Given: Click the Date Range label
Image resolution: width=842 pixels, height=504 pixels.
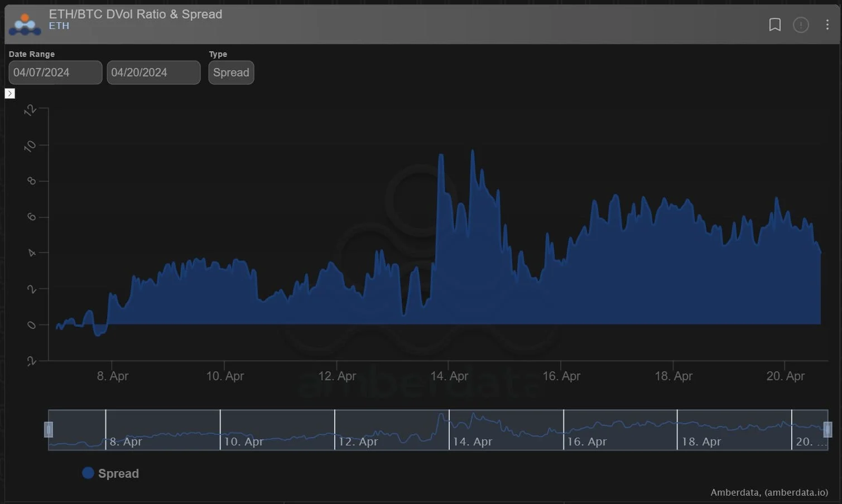Looking at the screenshot, I should [x=32, y=54].
